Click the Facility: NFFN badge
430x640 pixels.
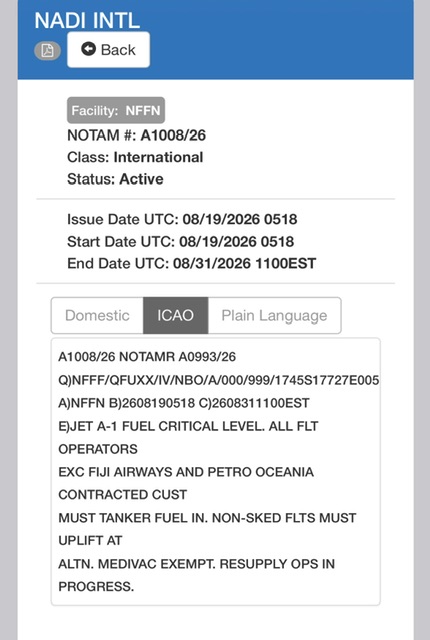[116, 110]
